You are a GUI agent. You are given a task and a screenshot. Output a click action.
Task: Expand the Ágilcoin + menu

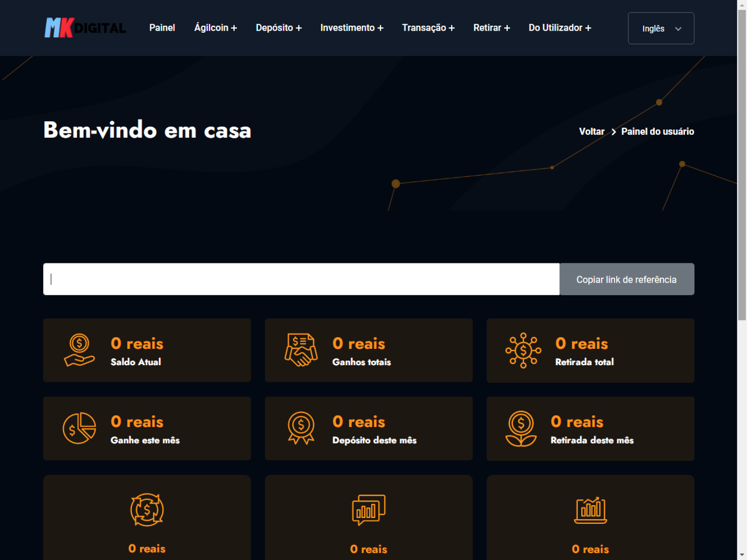[x=216, y=28]
